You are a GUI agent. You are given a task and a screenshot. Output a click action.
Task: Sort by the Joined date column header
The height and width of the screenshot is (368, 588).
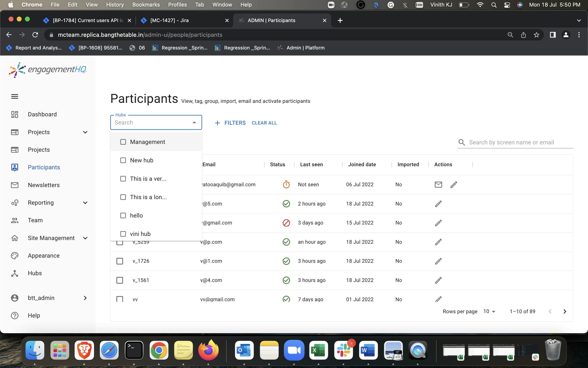[x=362, y=165]
